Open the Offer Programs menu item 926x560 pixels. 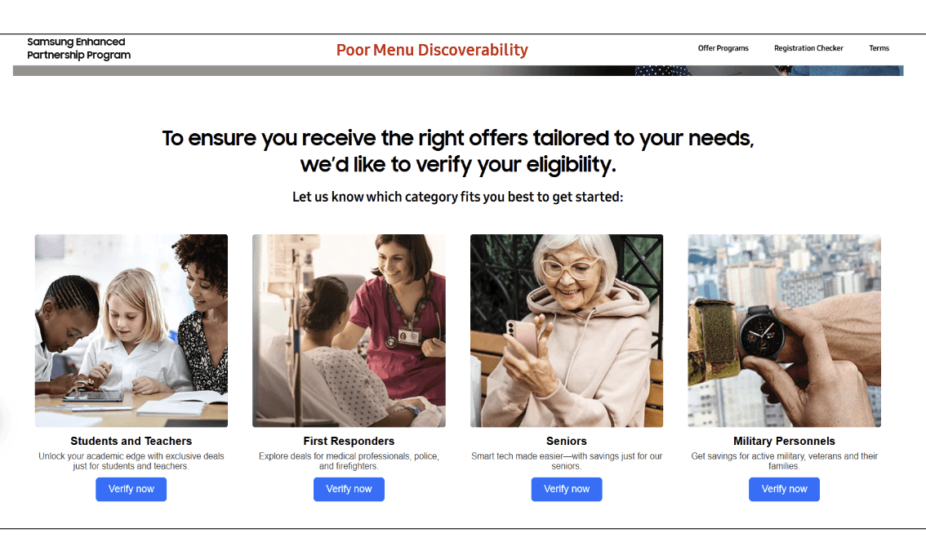(723, 48)
